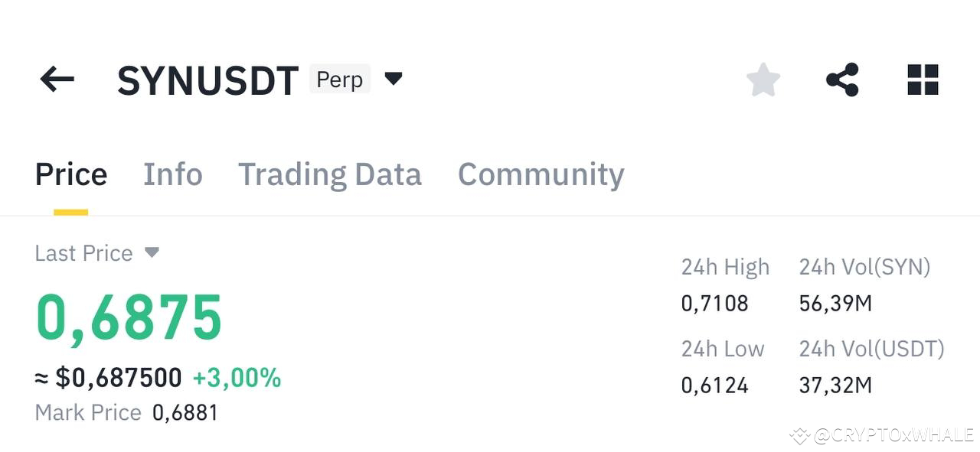Select the 24h High value 0,7108
The width and height of the screenshot is (980, 452).
[714, 303]
